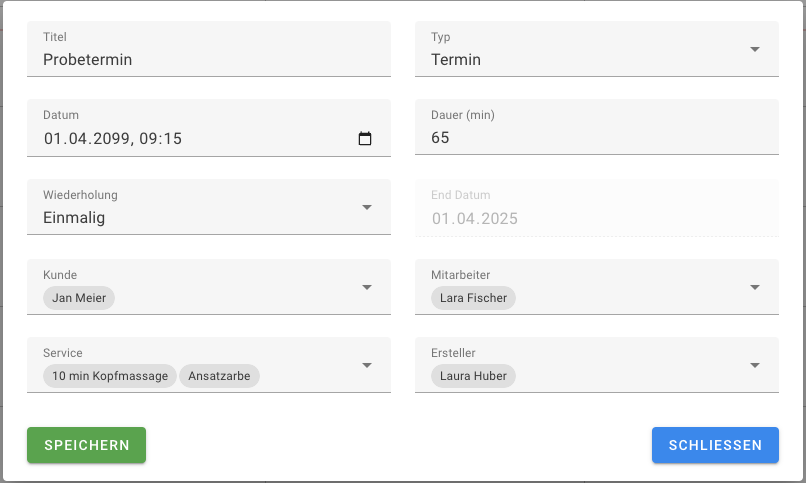Expand the Typ dropdown arrow

pyautogui.click(x=755, y=49)
